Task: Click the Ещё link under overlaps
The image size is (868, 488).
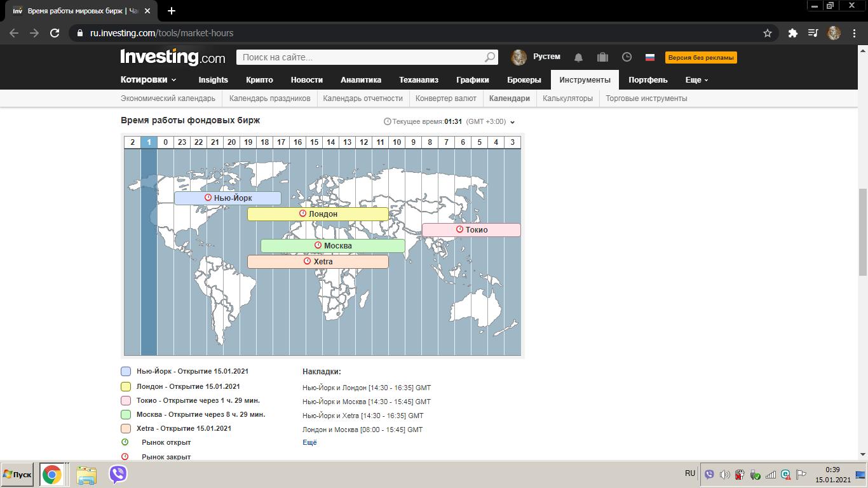Action: pyautogui.click(x=309, y=442)
